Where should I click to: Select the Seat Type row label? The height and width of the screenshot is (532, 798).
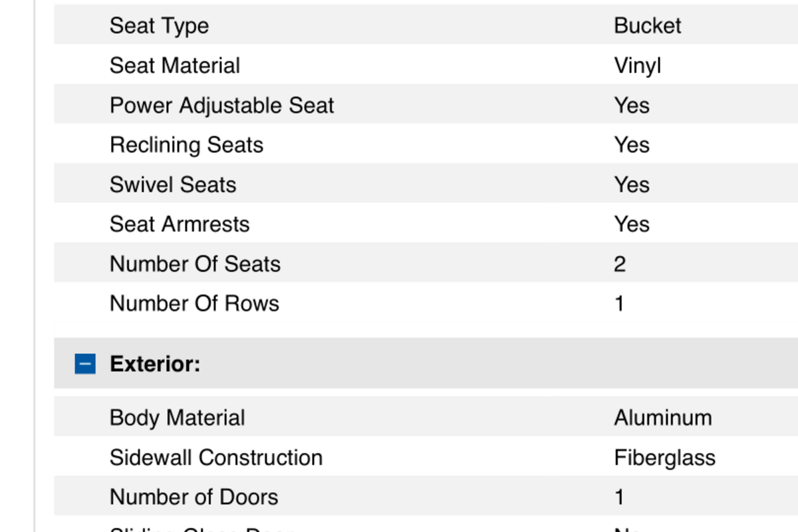point(159,26)
